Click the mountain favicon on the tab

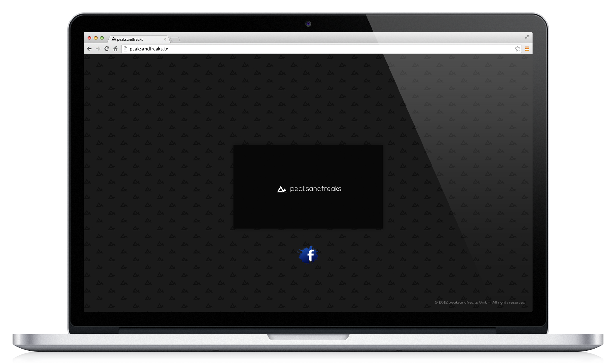(x=114, y=39)
